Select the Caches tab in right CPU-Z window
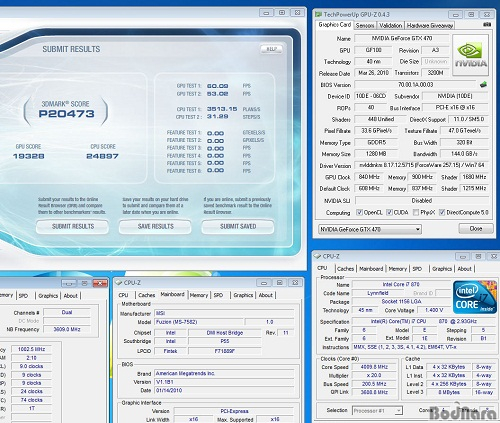The height and width of the screenshot is (423, 500). pos(345,269)
